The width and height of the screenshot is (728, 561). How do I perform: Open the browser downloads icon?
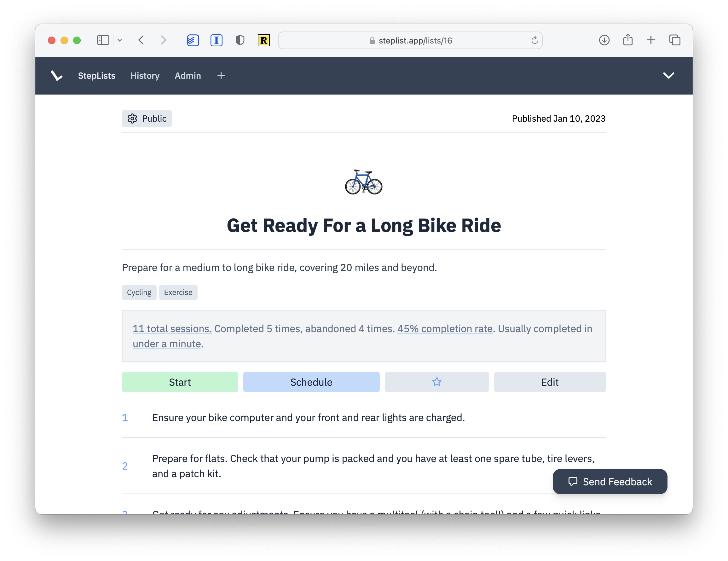(x=604, y=40)
